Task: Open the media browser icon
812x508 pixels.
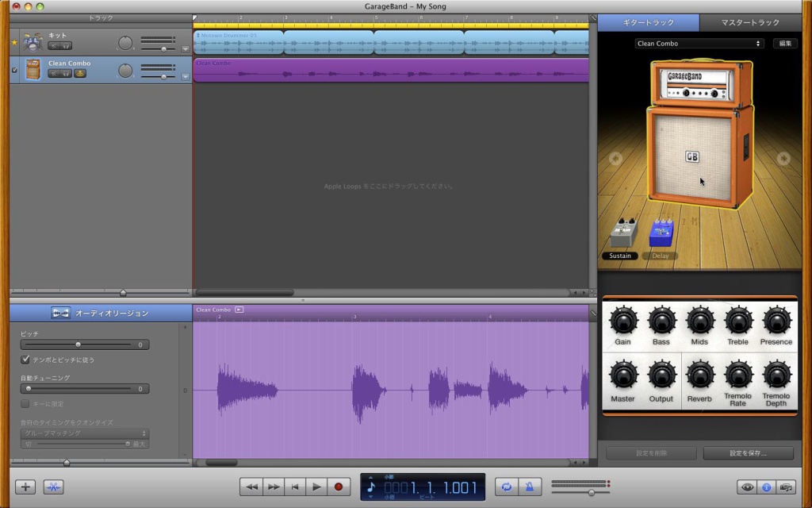Action: click(x=786, y=487)
